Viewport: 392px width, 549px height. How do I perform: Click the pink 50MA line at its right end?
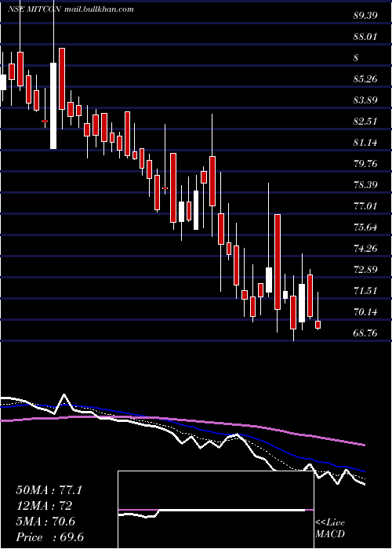pos(364,445)
